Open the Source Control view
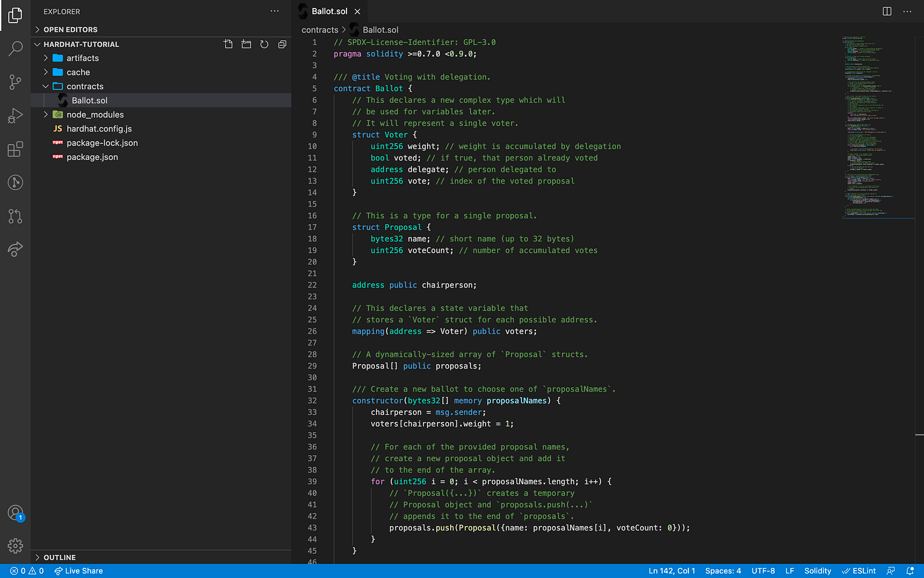The height and width of the screenshot is (578, 924). (x=15, y=82)
